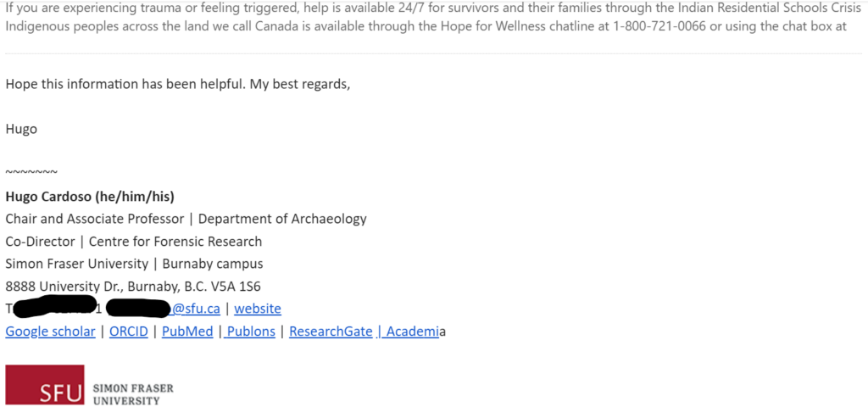Click the tilde separator above the signature
868x418 pixels.
click(x=31, y=172)
